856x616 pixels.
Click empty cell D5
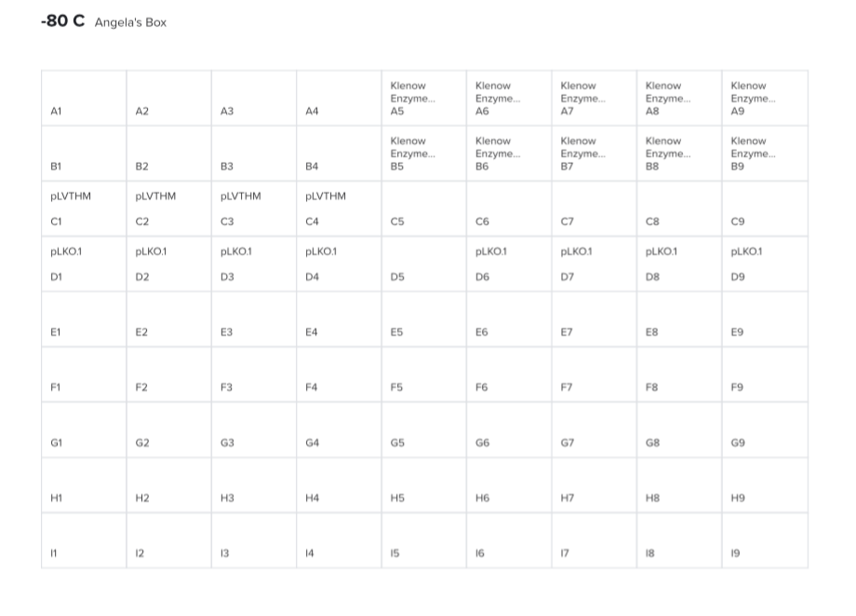(x=423, y=264)
